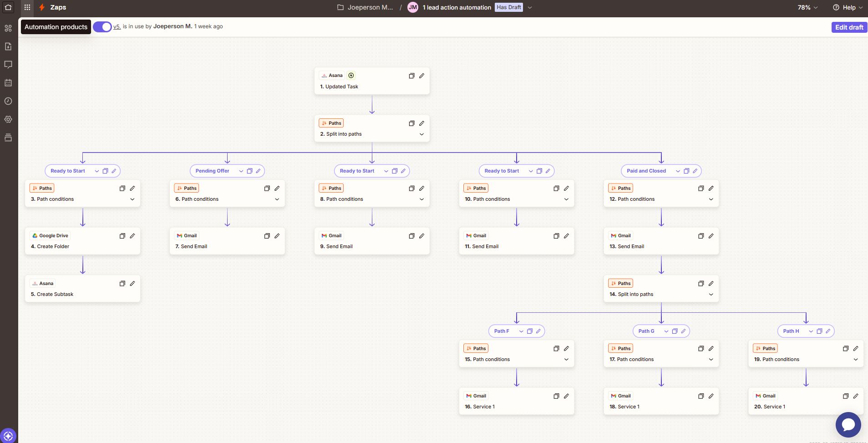Click the trigger badge next to Asana
The height and width of the screenshot is (443, 868).
[x=351, y=76]
